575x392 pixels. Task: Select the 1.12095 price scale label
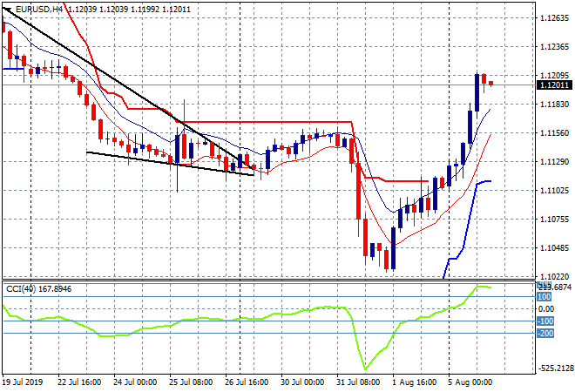[554, 76]
